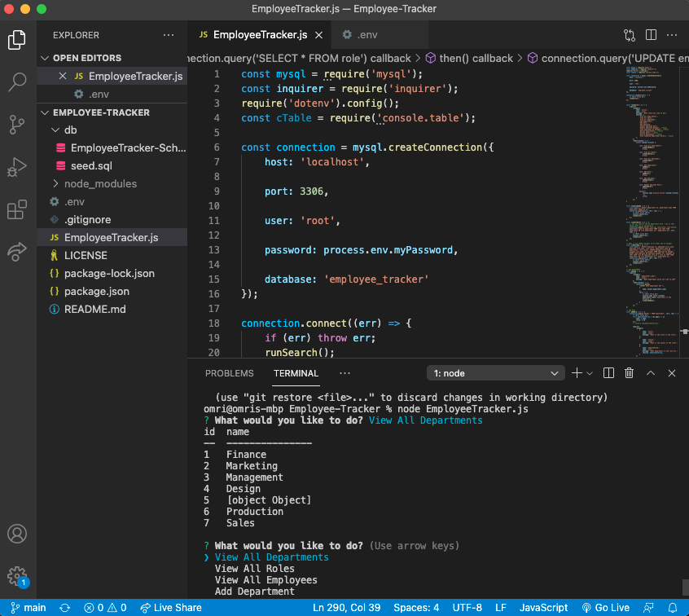Open the Accounts icon in the activity bar

pos(18,534)
